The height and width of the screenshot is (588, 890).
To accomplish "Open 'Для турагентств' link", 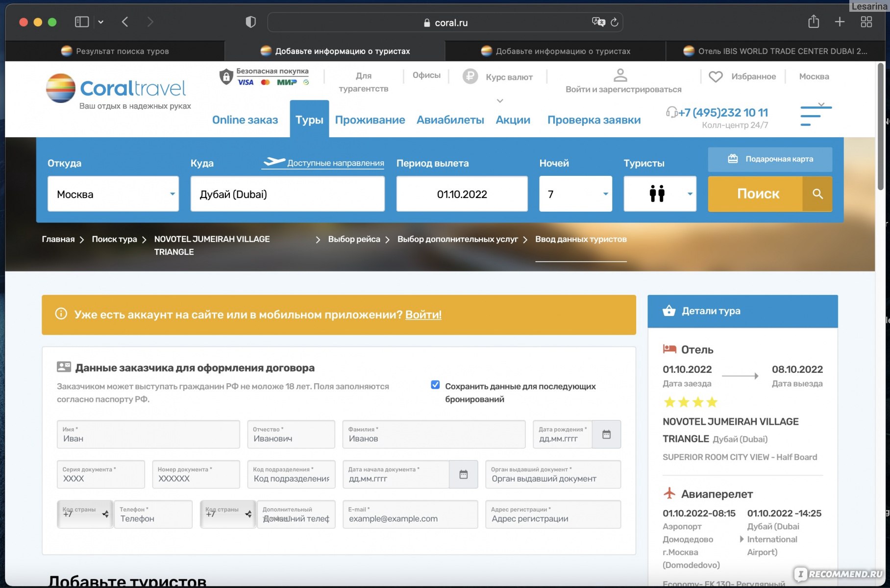I will (364, 82).
